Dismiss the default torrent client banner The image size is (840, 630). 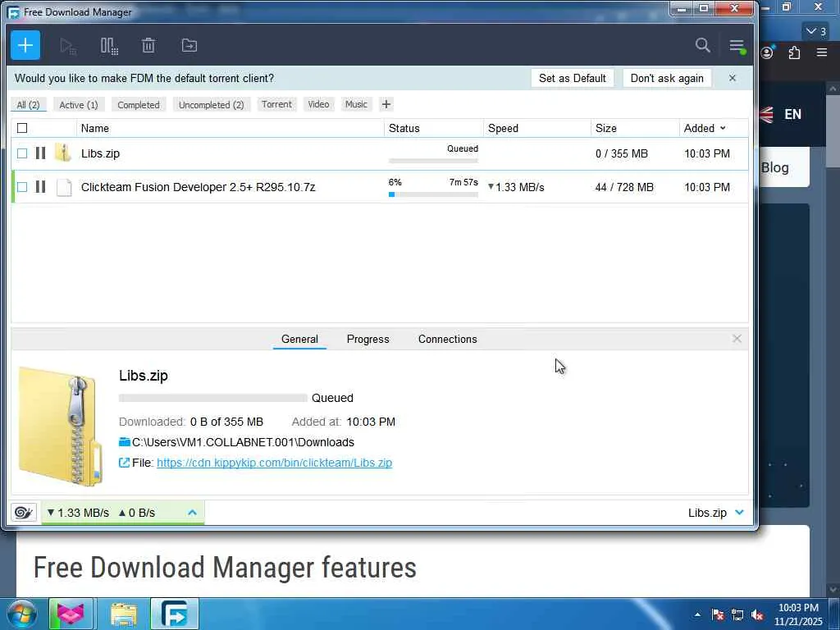(x=733, y=78)
